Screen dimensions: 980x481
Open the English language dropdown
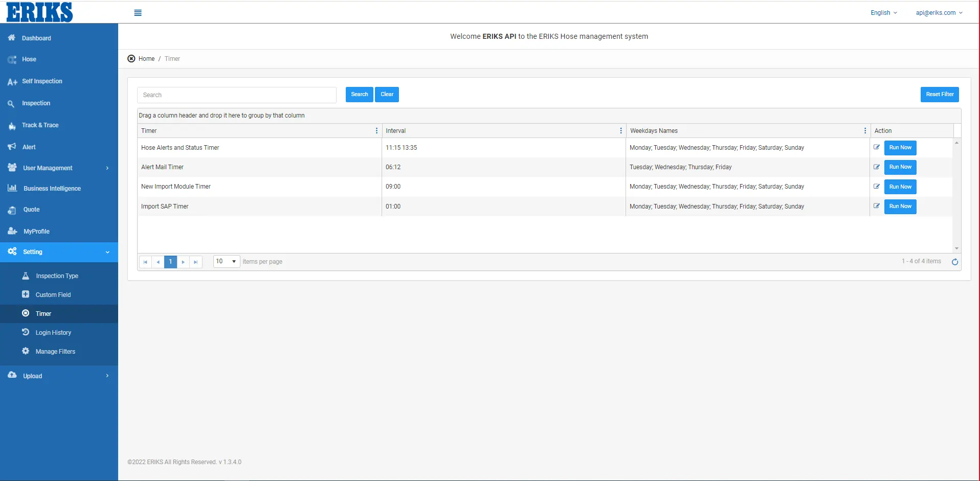[x=884, y=13]
